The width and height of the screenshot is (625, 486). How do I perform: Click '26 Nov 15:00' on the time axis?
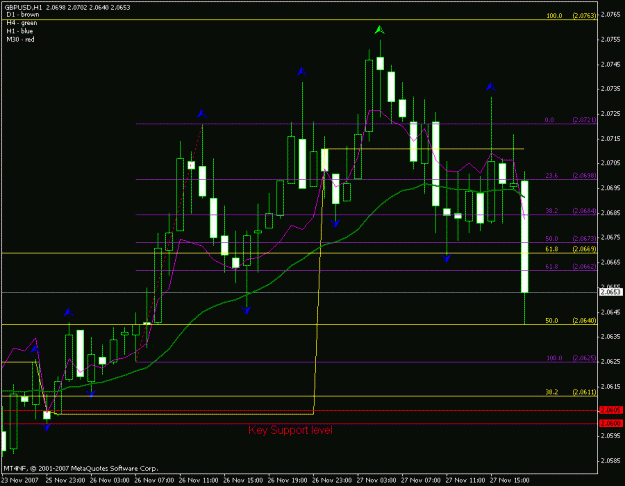pyautogui.click(x=243, y=480)
